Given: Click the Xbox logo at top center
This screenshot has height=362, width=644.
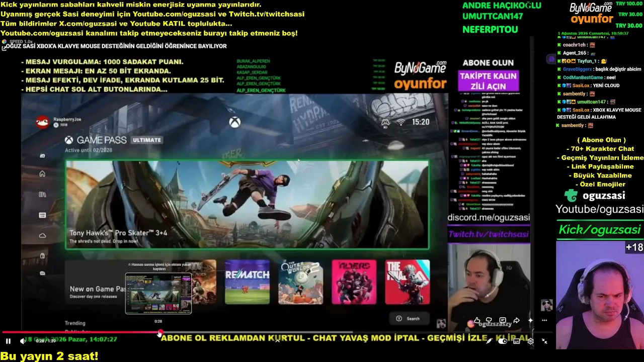Looking at the screenshot, I should pyautogui.click(x=234, y=122).
